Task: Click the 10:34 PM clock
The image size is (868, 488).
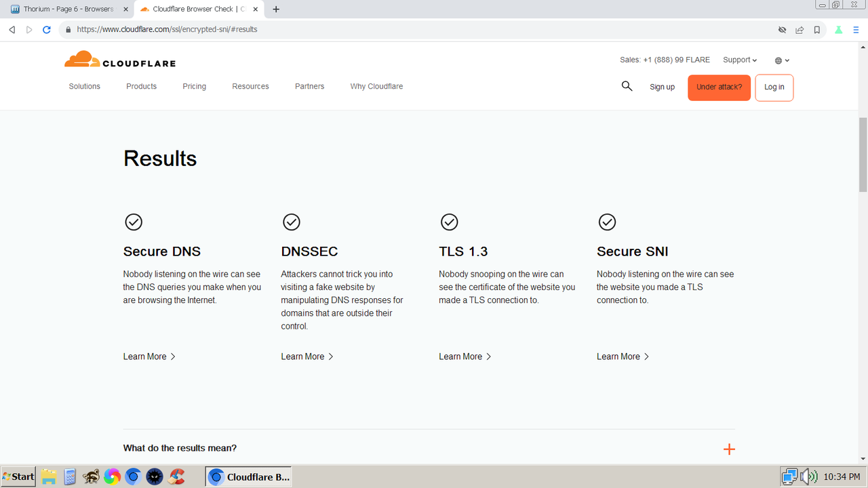Action: coord(842,477)
